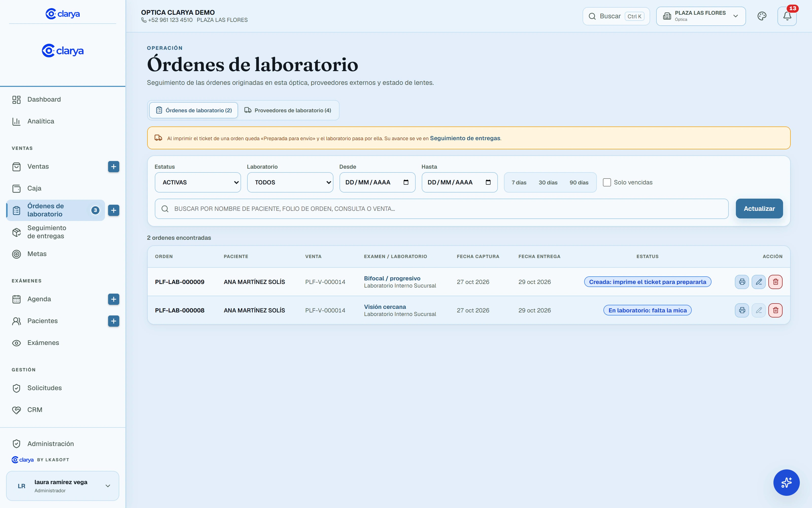Viewport: 812px width, 508px height.
Task: Open the Buscar global search box
Action: coord(616,16)
